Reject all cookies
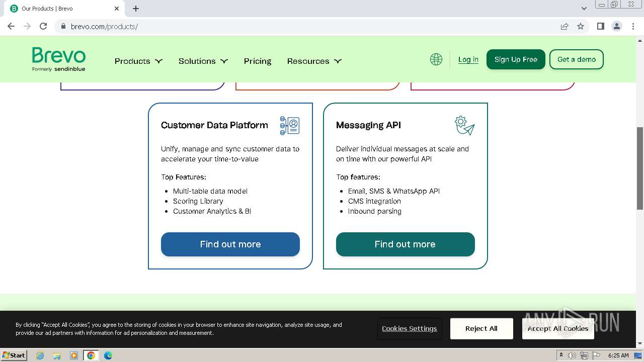 [x=481, y=329]
